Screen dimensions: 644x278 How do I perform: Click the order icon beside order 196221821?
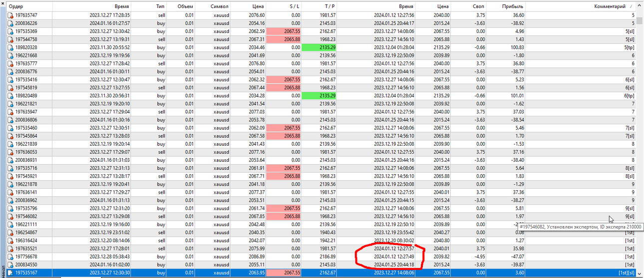tap(10, 104)
